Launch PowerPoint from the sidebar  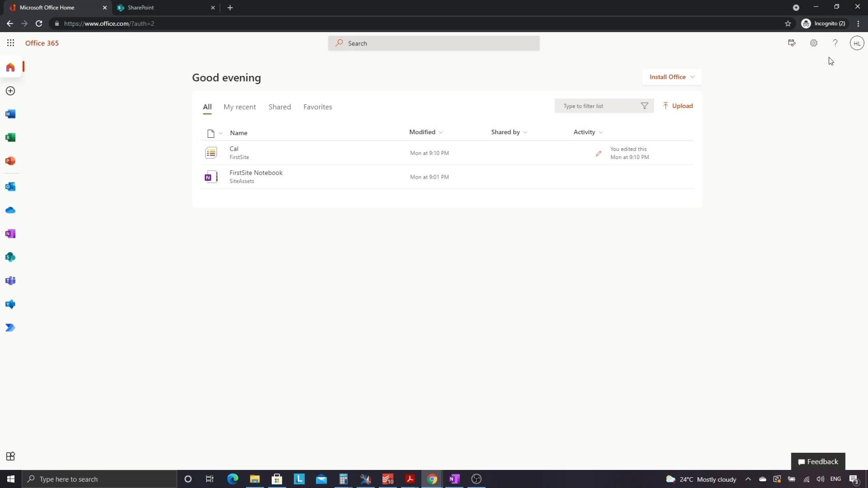(10, 161)
